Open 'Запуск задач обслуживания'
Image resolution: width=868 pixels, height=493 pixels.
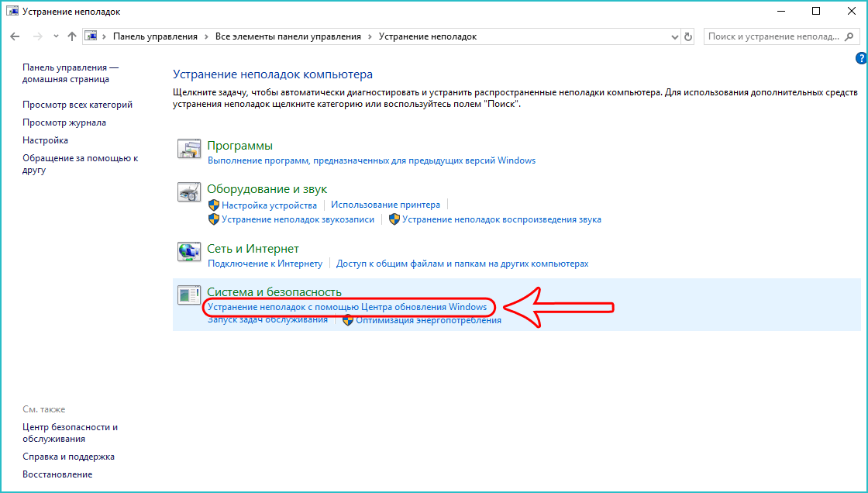[x=267, y=319]
